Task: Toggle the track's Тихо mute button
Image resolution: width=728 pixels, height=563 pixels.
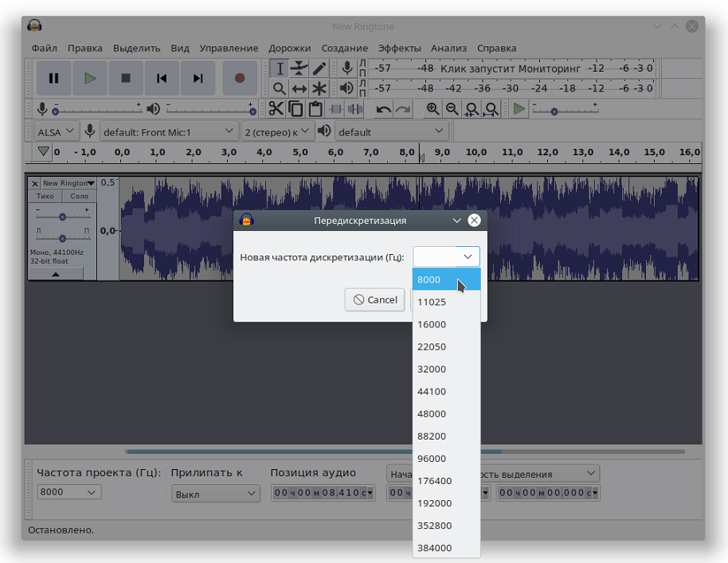Action: point(45,196)
